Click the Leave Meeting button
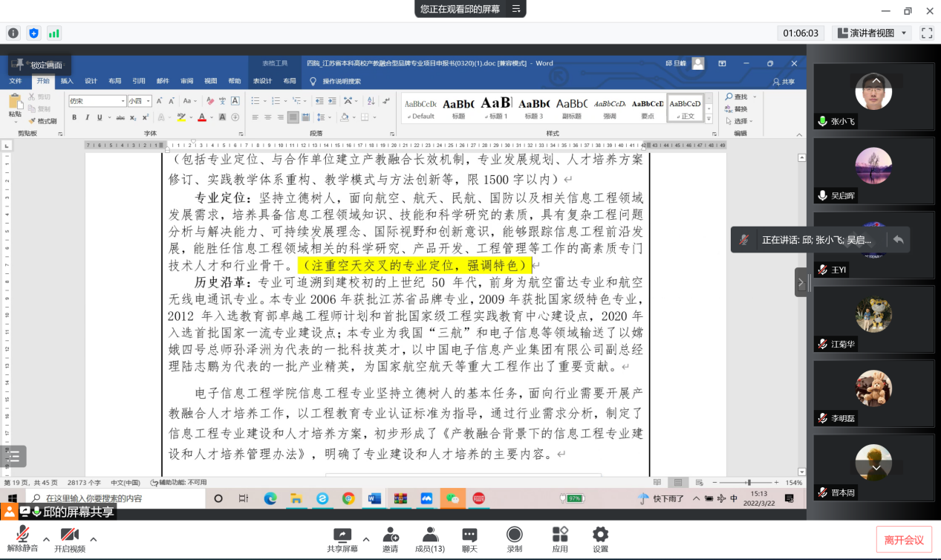The image size is (941, 560). [x=903, y=540]
